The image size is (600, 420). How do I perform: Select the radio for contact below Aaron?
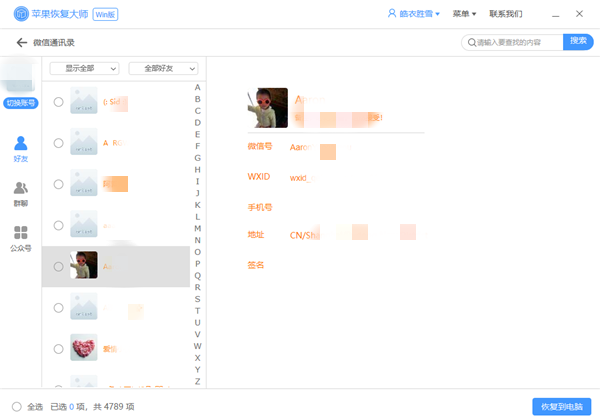coord(59,308)
